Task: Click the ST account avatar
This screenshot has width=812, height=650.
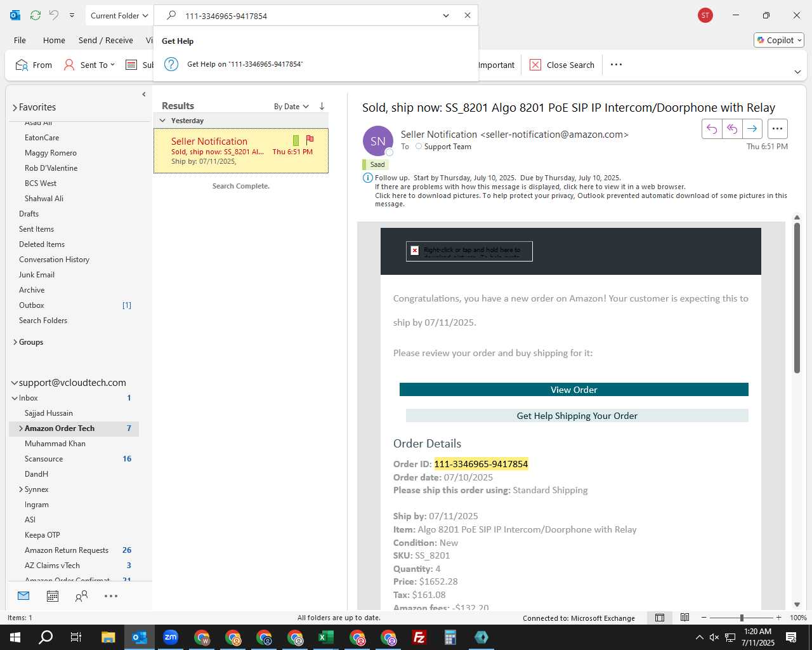Action: coord(705,15)
